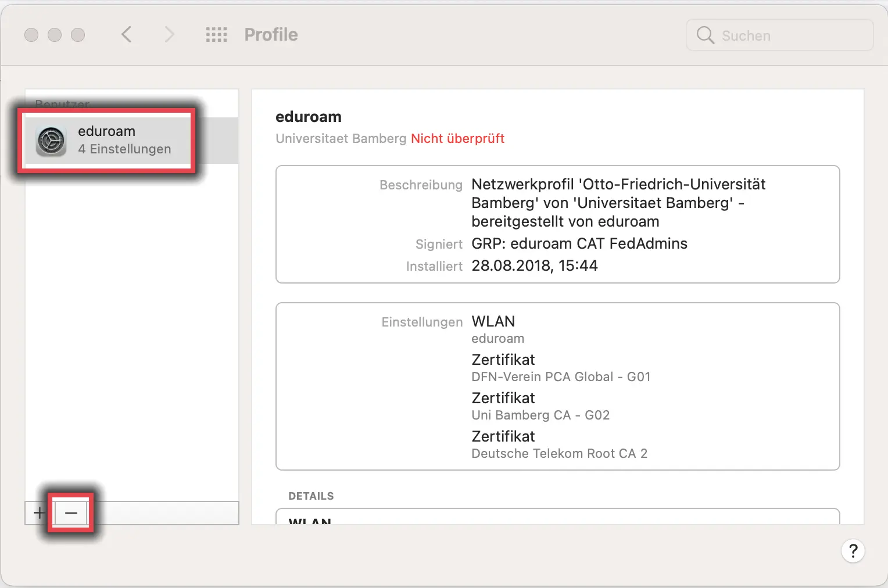Click '4 Einstellungen' sidebar subtitle
Image resolution: width=888 pixels, height=588 pixels.
124,149
